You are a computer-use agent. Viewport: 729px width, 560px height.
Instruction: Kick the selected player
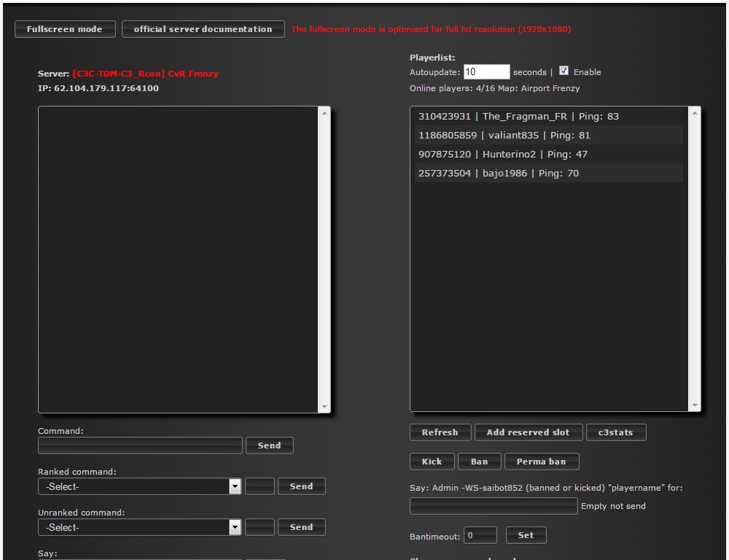432,462
